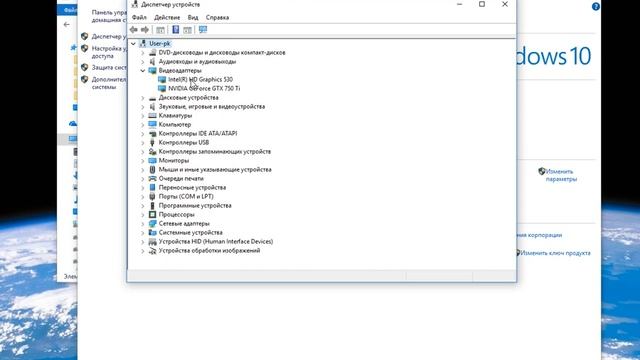Select the Звуковые, игровые и видеоустройства text
640x360 pixels.
click(x=212, y=107)
